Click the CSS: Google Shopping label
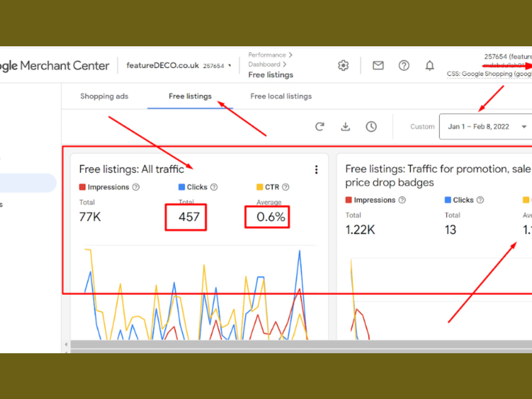Screen dimensions: 532x399 489,74
